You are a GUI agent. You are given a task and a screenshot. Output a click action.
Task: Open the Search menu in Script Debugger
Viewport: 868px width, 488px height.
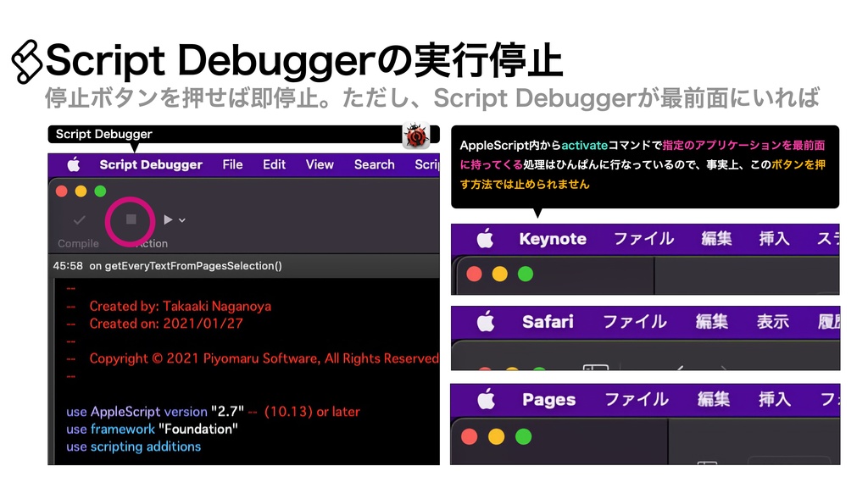(x=374, y=164)
